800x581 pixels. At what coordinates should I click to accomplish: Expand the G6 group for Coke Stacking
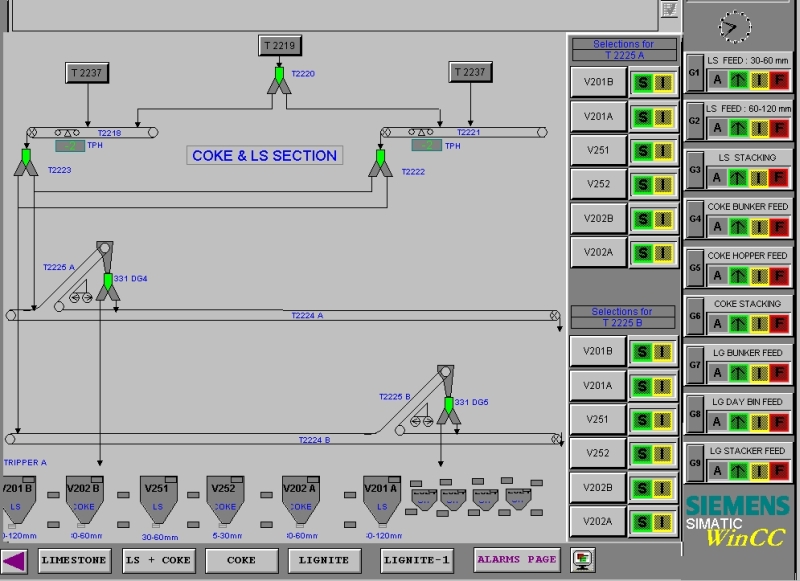[694, 315]
